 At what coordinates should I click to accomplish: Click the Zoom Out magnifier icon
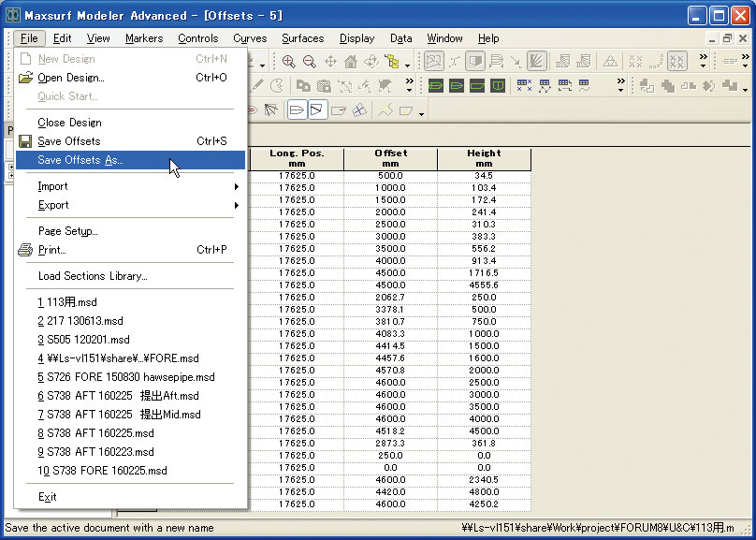point(310,62)
